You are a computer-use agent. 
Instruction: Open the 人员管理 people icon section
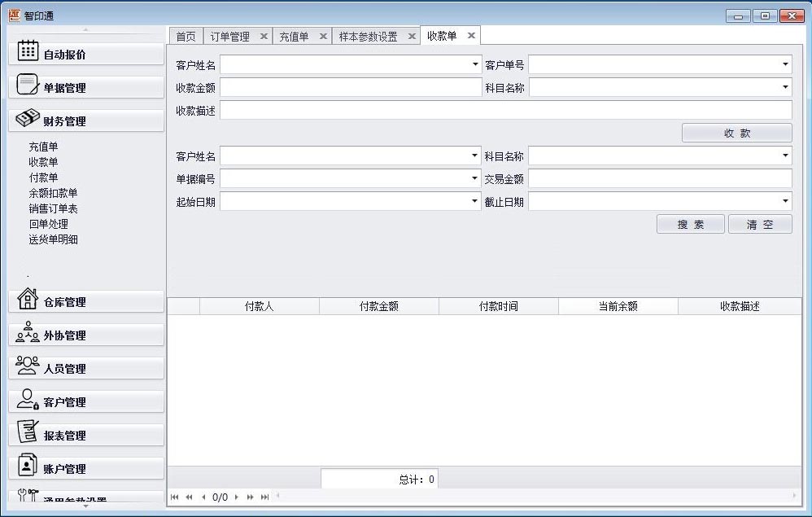pos(28,366)
